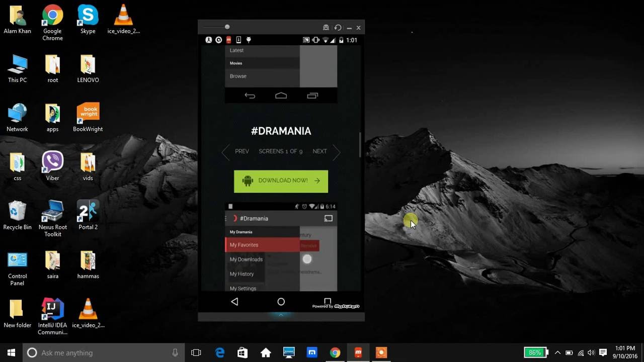Open the Maxthon taskbar icon
The image size is (644, 362).
[312, 352]
